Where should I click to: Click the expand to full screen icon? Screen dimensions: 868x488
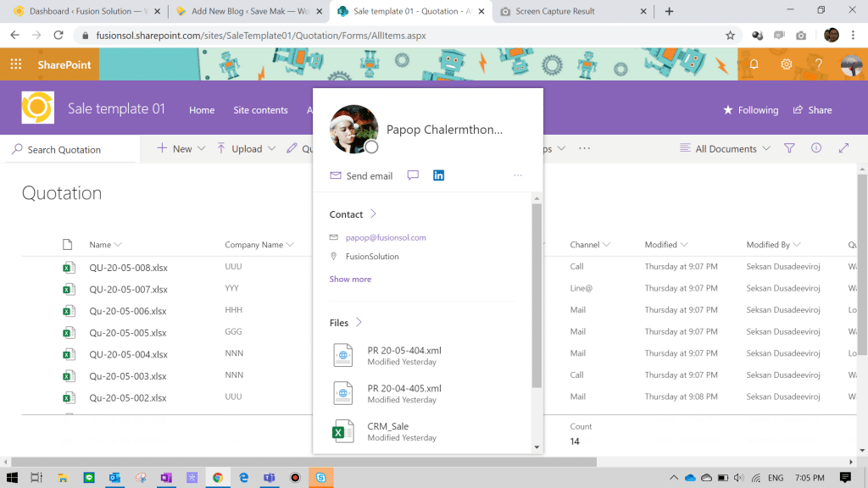(x=843, y=148)
